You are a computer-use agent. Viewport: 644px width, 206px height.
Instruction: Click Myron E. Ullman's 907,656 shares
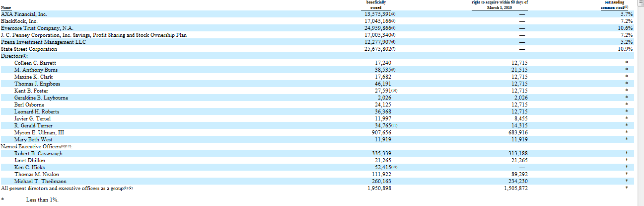click(381, 133)
